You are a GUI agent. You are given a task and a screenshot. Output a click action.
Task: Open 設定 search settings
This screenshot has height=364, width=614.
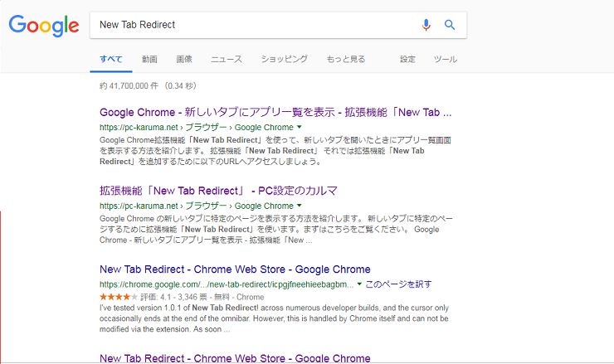point(407,59)
